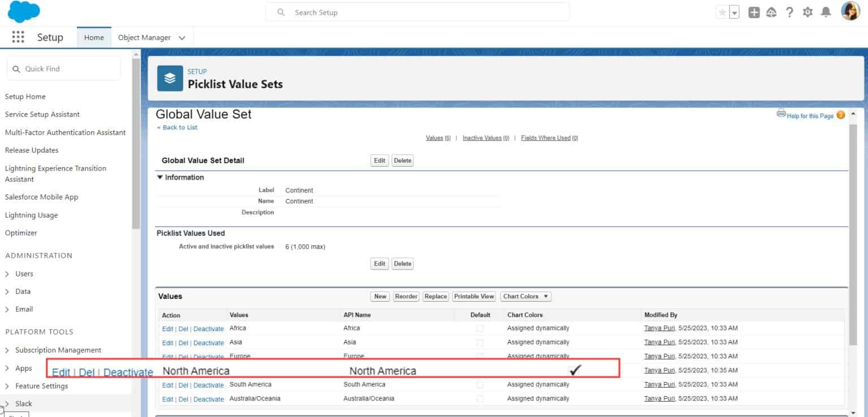Select the Home tab in Setup
This screenshot has width=868, height=417.
point(93,37)
